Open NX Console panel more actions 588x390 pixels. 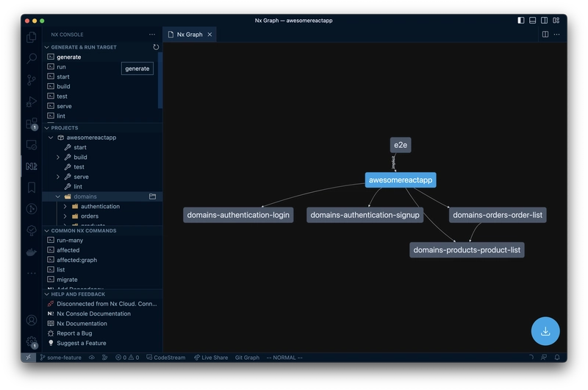tap(152, 35)
